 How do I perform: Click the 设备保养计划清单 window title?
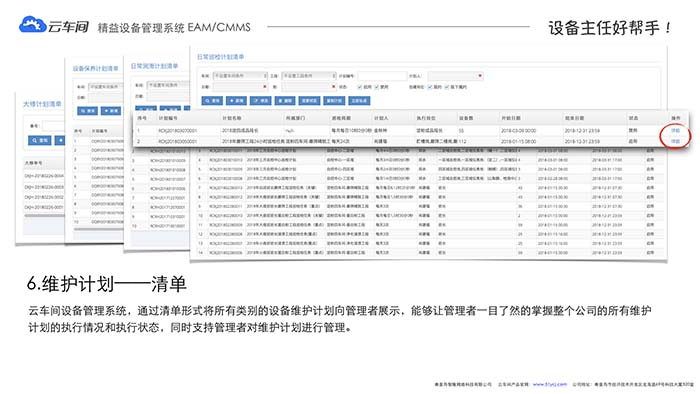pos(96,68)
